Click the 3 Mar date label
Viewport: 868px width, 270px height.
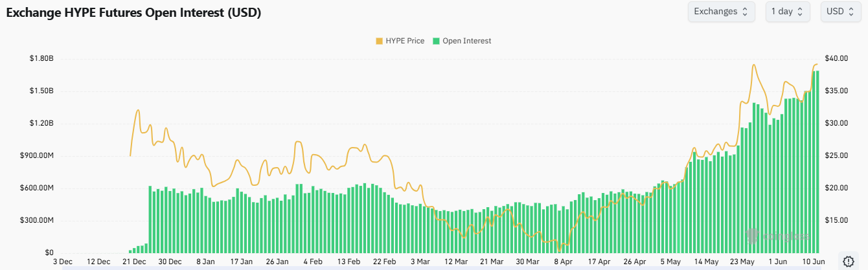tap(420, 262)
